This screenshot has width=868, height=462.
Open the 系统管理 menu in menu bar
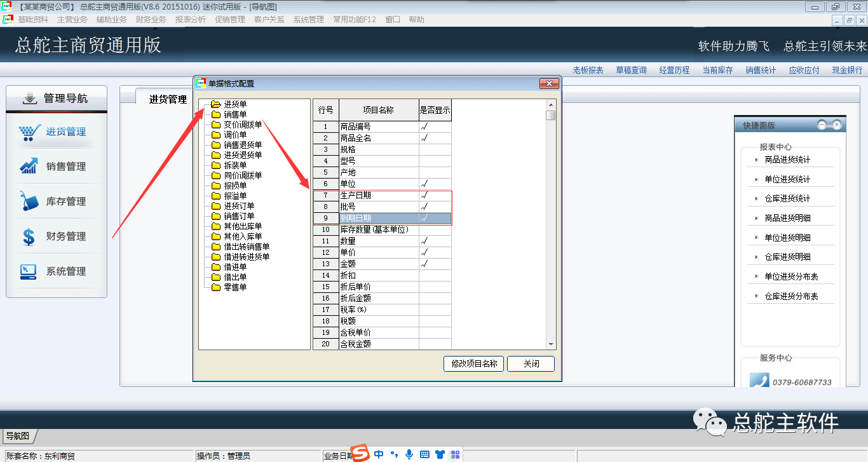(x=309, y=20)
